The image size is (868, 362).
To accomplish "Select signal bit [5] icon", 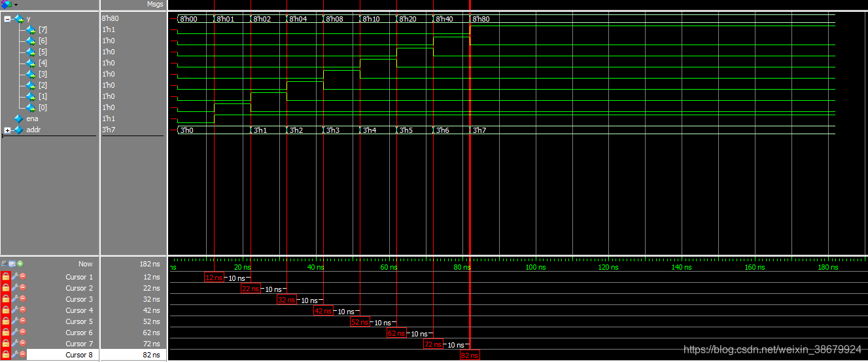I will [31, 52].
